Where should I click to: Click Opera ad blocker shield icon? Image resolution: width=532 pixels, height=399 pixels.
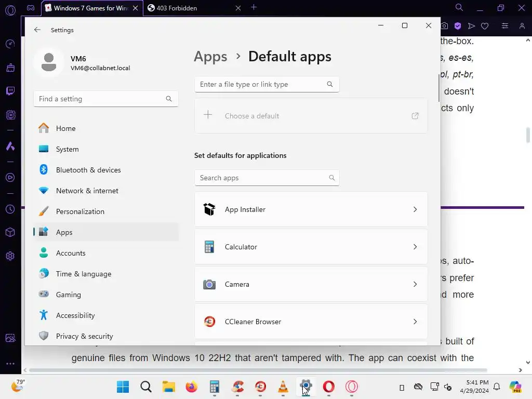pos(458,26)
